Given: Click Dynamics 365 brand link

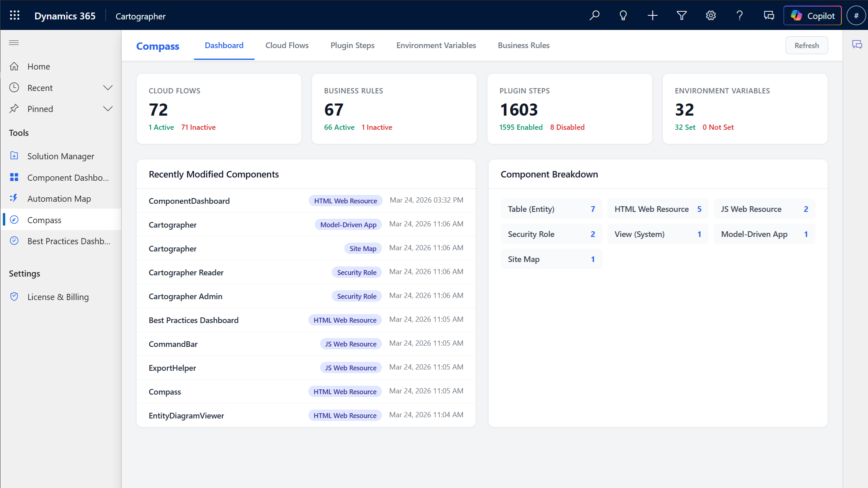Looking at the screenshot, I should tap(65, 16).
